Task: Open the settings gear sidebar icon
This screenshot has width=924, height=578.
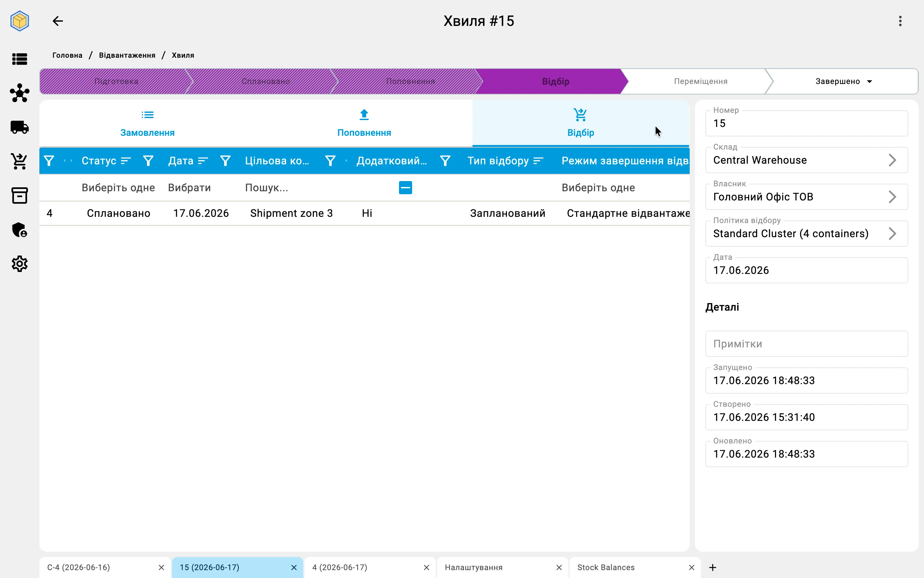Action: (19, 264)
